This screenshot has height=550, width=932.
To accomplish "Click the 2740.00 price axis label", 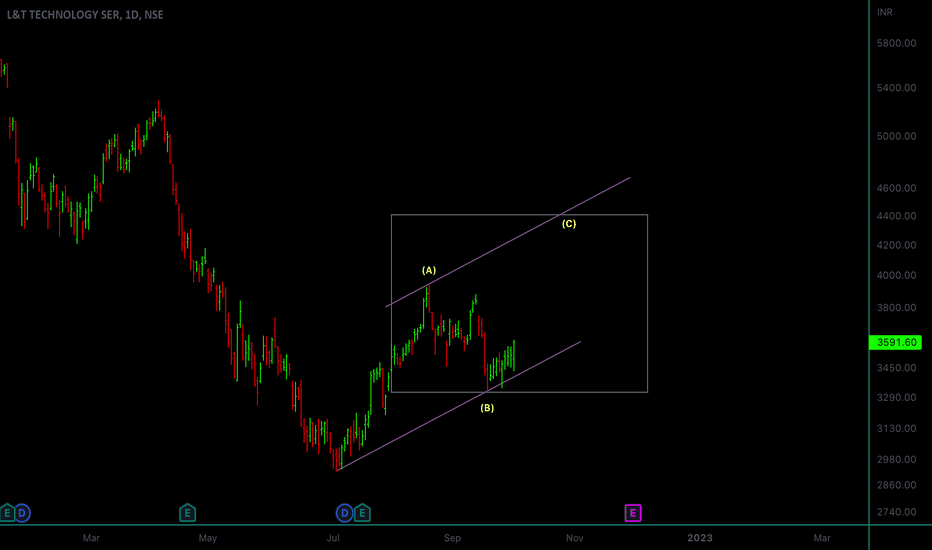I will point(896,511).
